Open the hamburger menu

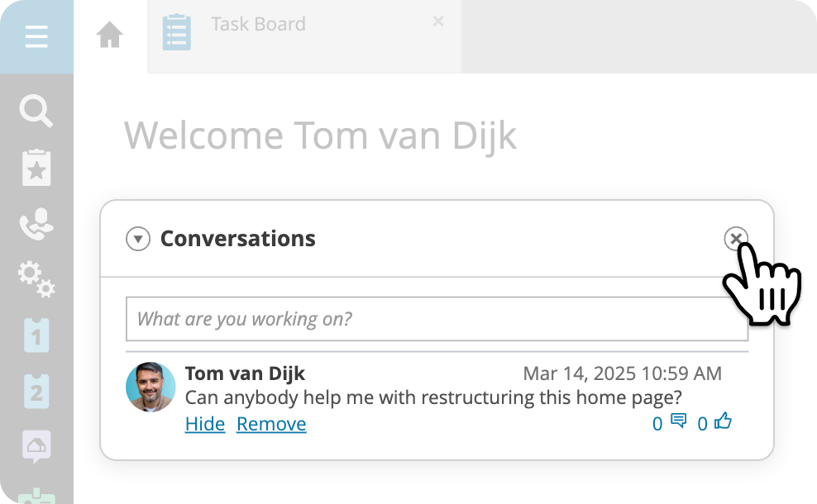(36, 36)
